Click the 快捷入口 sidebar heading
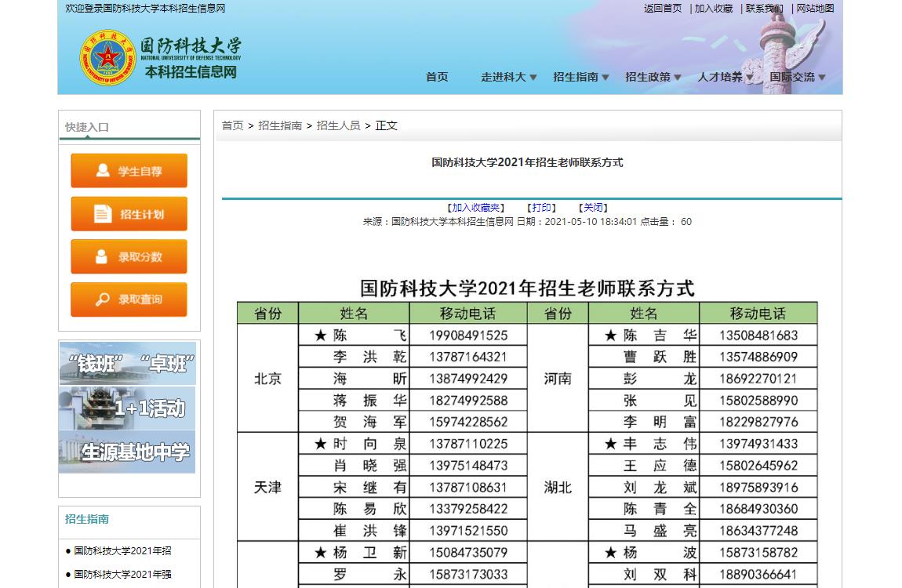Image resolution: width=902 pixels, height=588 pixels. click(87, 127)
